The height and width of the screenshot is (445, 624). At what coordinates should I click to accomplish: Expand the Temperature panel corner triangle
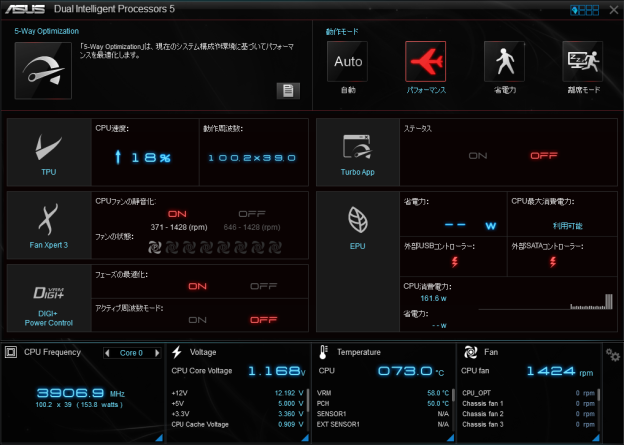pyautogui.click(x=450, y=439)
